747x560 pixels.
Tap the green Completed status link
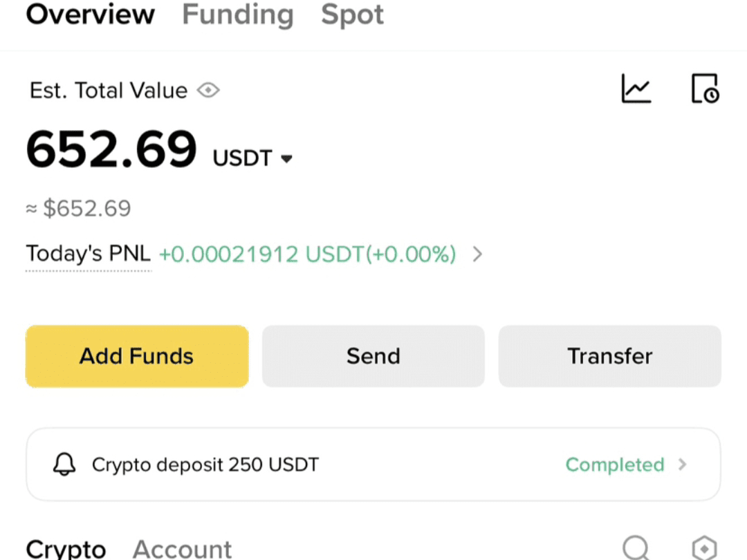[x=615, y=465]
